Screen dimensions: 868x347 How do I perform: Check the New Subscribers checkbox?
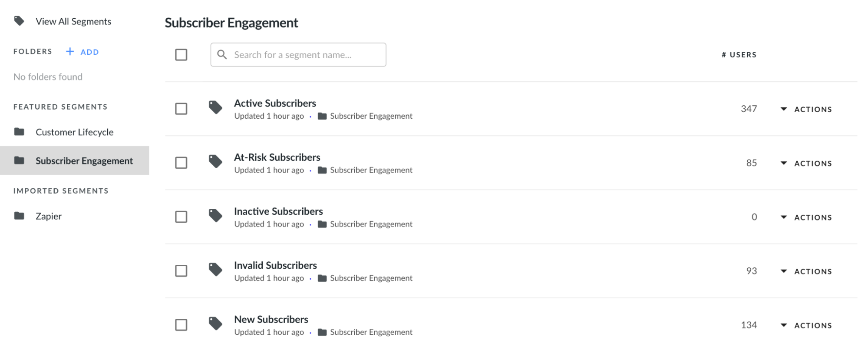[181, 325]
